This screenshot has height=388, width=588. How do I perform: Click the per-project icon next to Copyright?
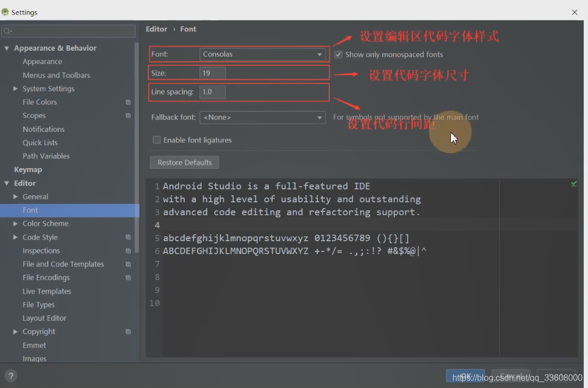pyautogui.click(x=128, y=332)
